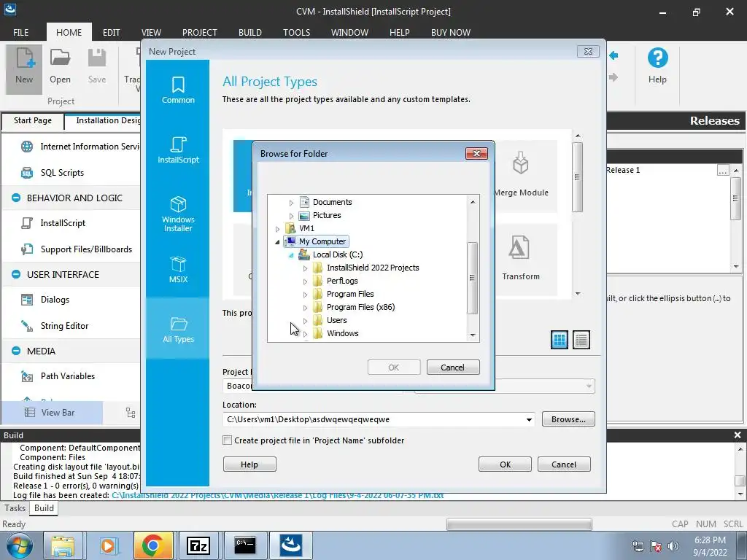Image resolution: width=747 pixels, height=560 pixels.
Task: Click the tree view icon beside View Bar
Action: tap(131, 413)
